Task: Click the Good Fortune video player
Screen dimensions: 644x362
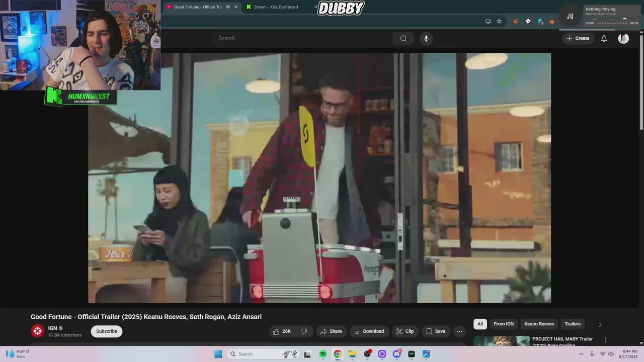Action: click(x=319, y=178)
